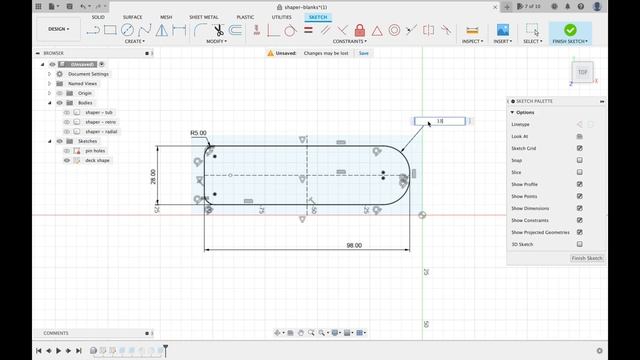Switch to the UTILITIES tab
This screenshot has height=360, width=640.
282,17
